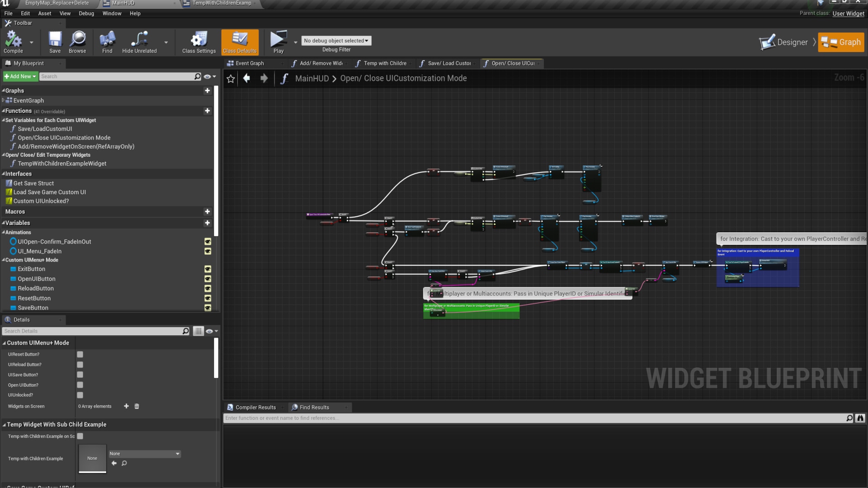Viewport: 868px width, 488px height.
Task: Open the None dropdown for Temp with Children Example
Action: pos(145,454)
